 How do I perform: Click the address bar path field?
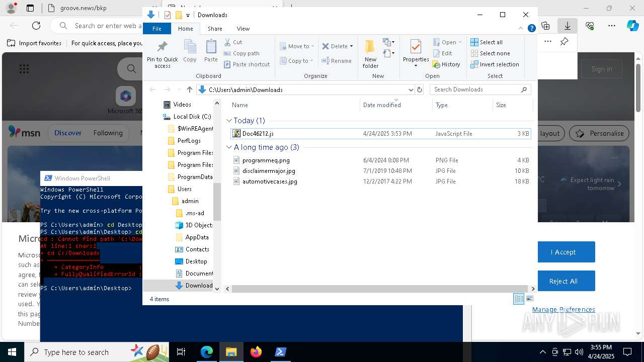pyautogui.click(x=302, y=89)
